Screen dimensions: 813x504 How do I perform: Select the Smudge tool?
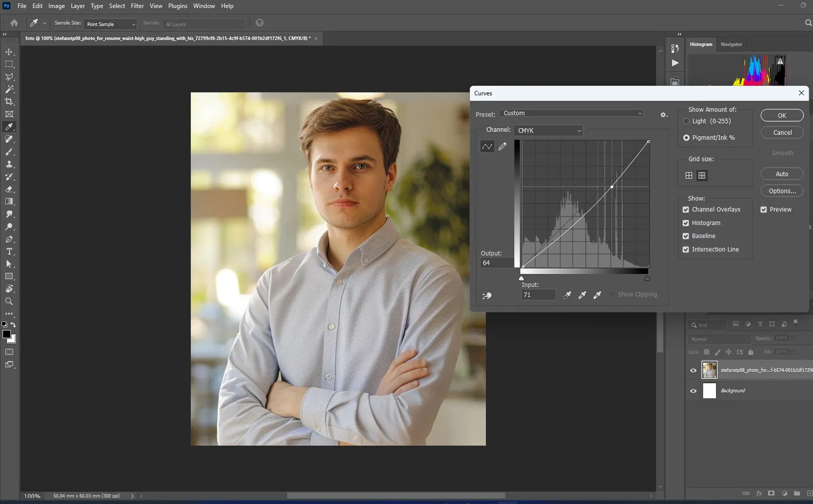(x=9, y=214)
